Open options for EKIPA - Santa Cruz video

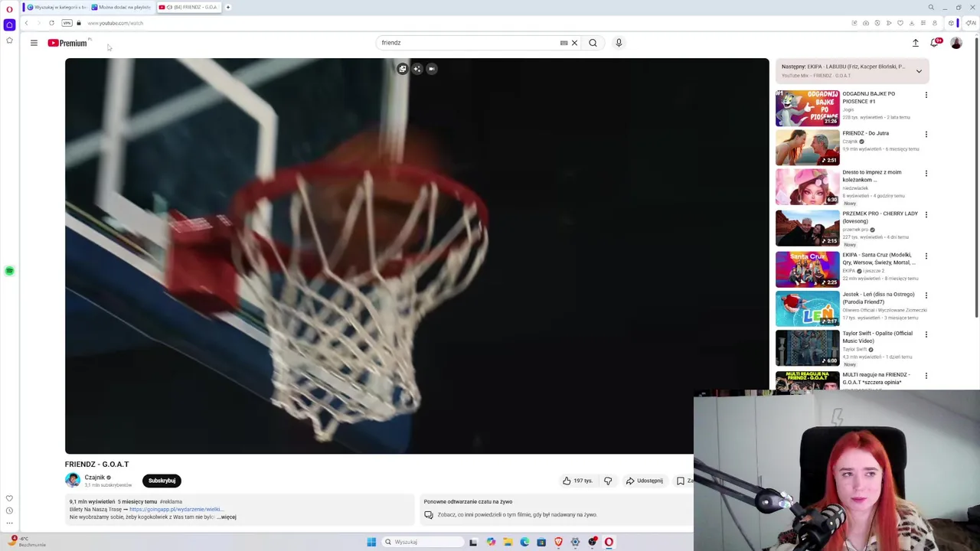pyautogui.click(x=926, y=256)
